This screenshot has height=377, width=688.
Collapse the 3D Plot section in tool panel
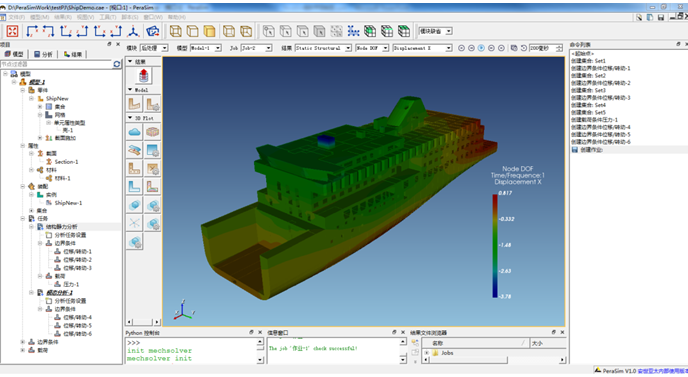(x=130, y=118)
